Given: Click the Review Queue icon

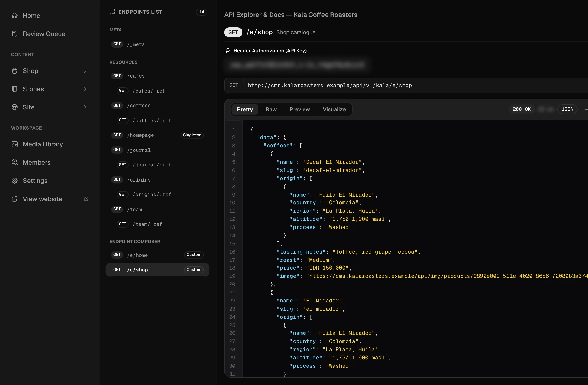Looking at the screenshot, I should click(15, 34).
